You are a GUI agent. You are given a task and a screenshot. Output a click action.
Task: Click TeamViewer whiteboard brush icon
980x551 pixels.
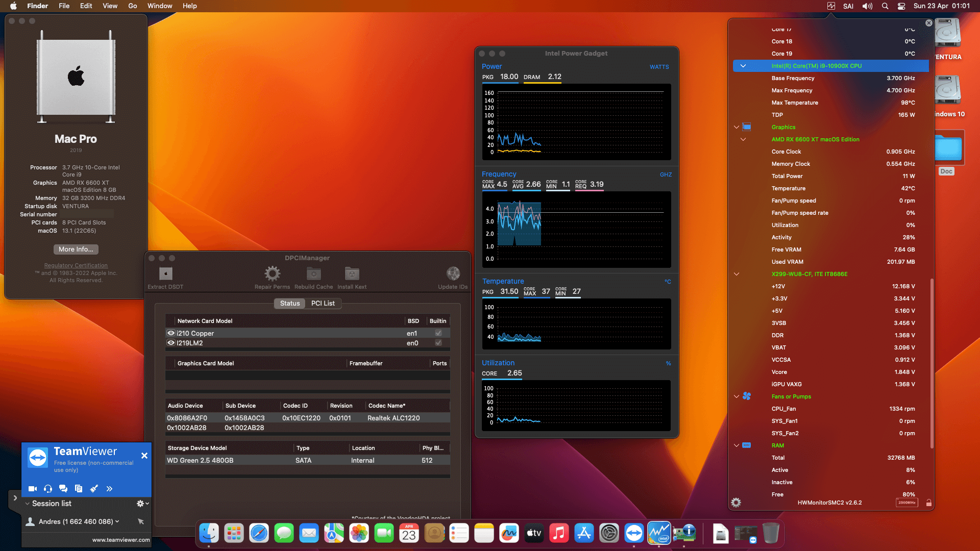tap(94, 489)
